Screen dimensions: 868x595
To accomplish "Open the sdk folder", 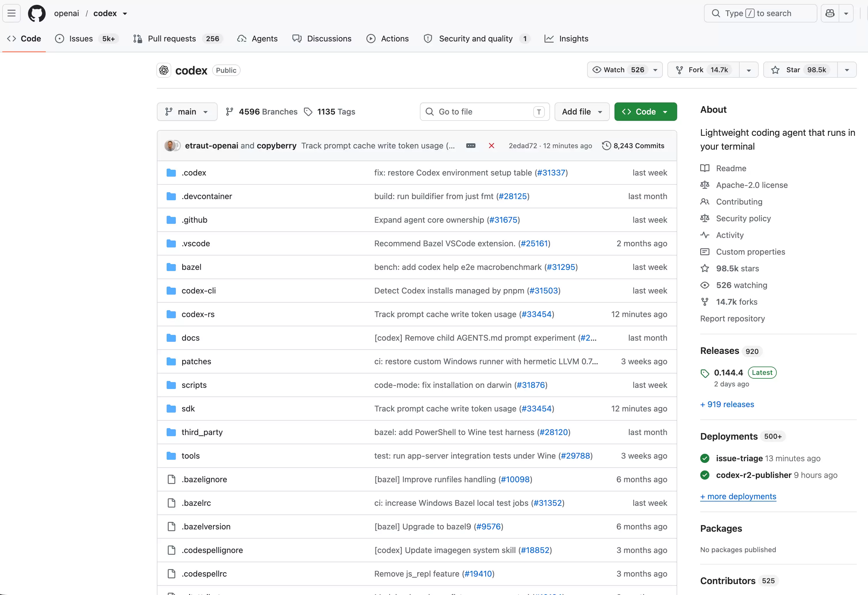I will pyautogui.click(x=188, y=408).
